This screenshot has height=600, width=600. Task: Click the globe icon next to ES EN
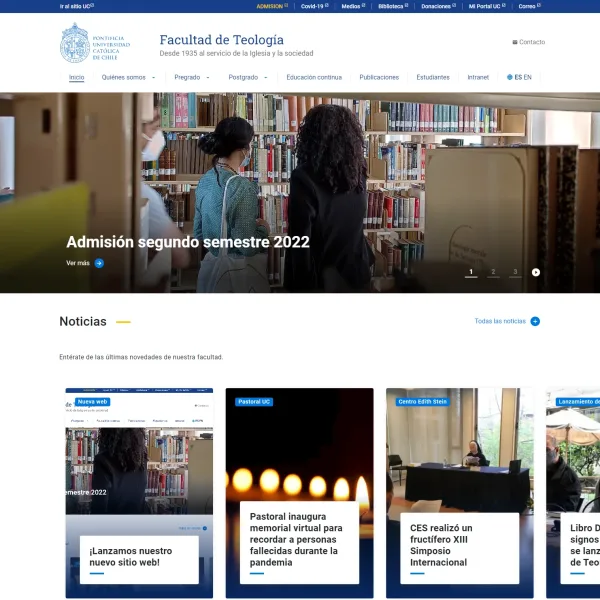click(509, 77)
